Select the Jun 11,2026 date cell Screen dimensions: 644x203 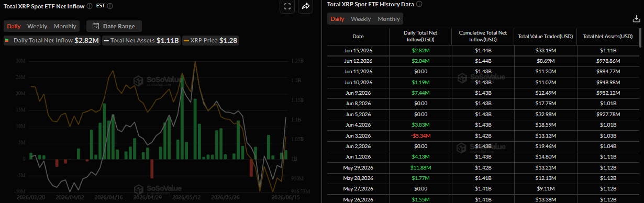click(x=358, y=72)
